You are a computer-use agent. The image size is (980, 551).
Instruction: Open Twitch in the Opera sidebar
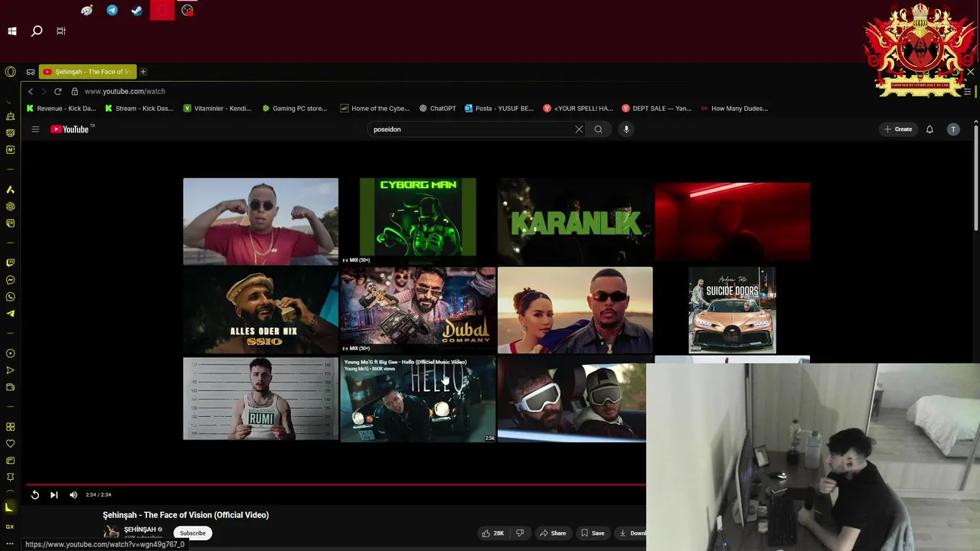pos(10,263)
